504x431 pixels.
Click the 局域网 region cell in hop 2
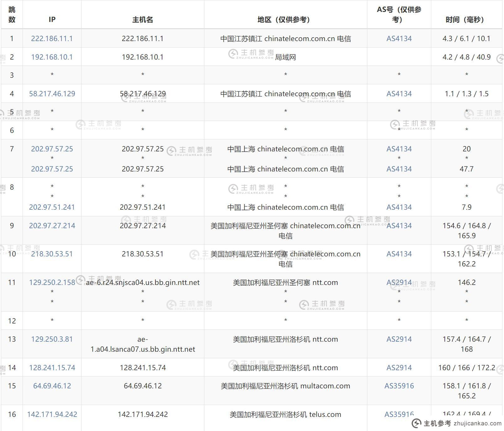pyautogui.click(x=286, y=57)
